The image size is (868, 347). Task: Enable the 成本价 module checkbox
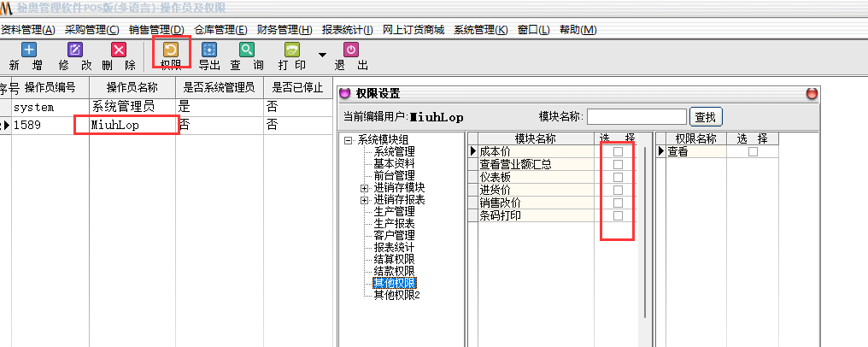pos(618,151)
